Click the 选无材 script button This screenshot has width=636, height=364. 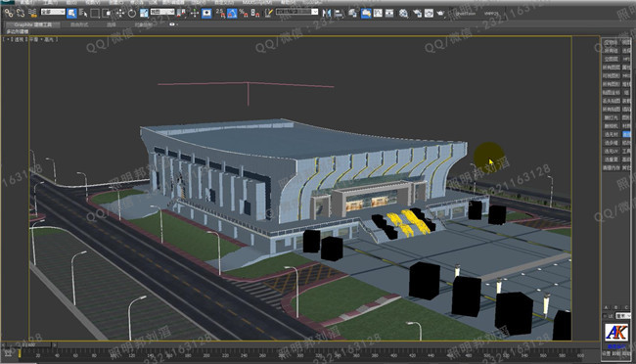611,134
